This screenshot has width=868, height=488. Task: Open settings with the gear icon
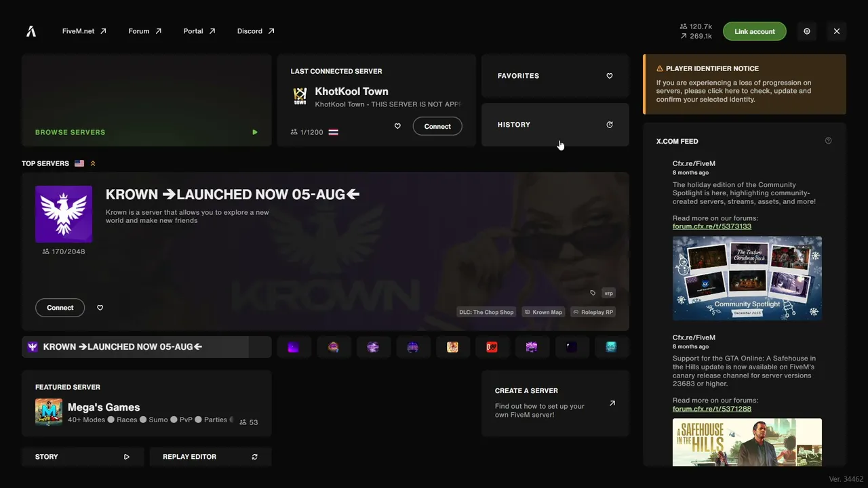(x=807, y=31)
